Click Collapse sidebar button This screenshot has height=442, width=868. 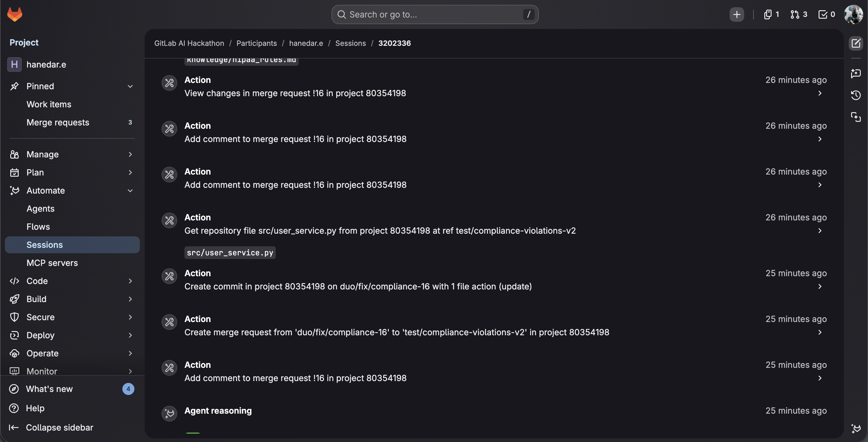pos(51,428)
